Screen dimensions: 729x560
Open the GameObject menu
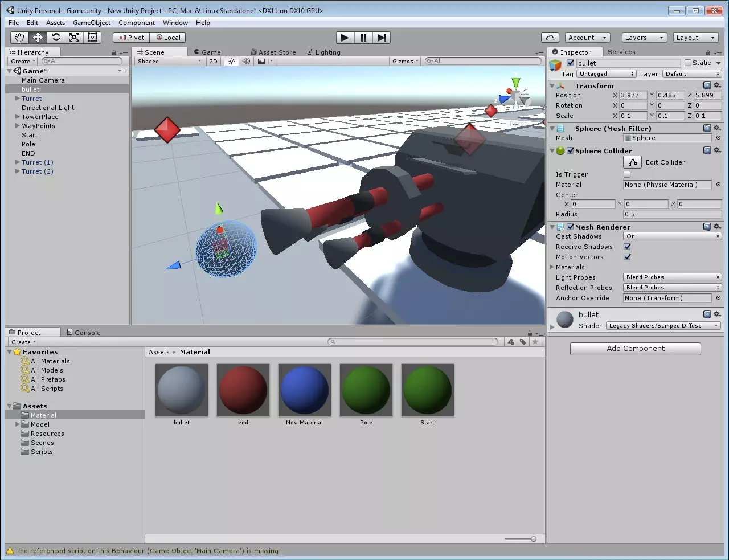point(92,23)
